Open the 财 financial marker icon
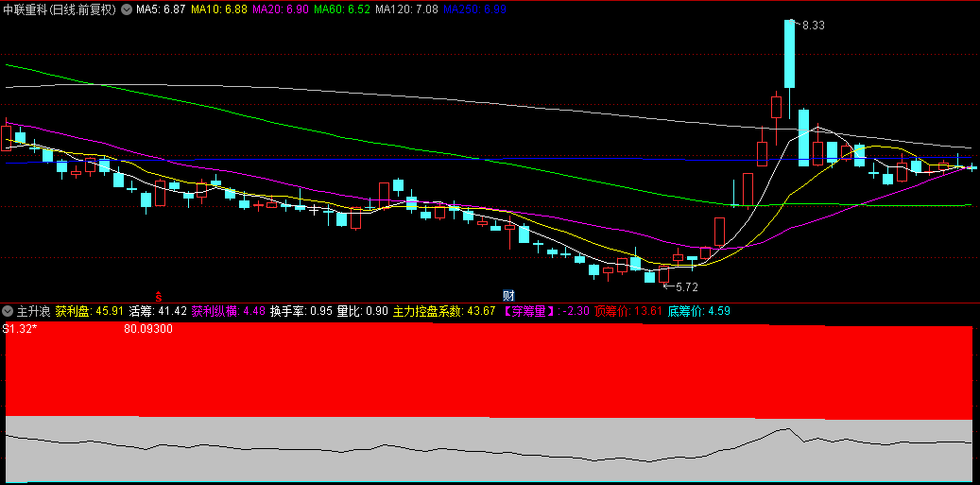The image size is (980, 485). point(508,295)
